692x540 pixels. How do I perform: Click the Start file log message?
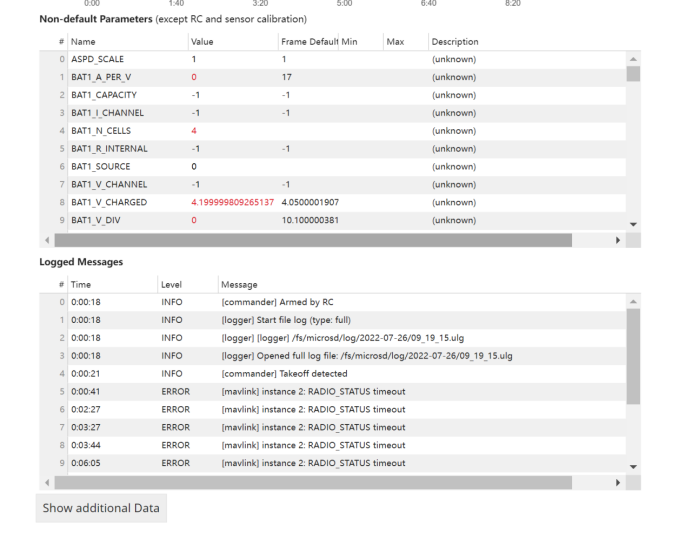286,320
